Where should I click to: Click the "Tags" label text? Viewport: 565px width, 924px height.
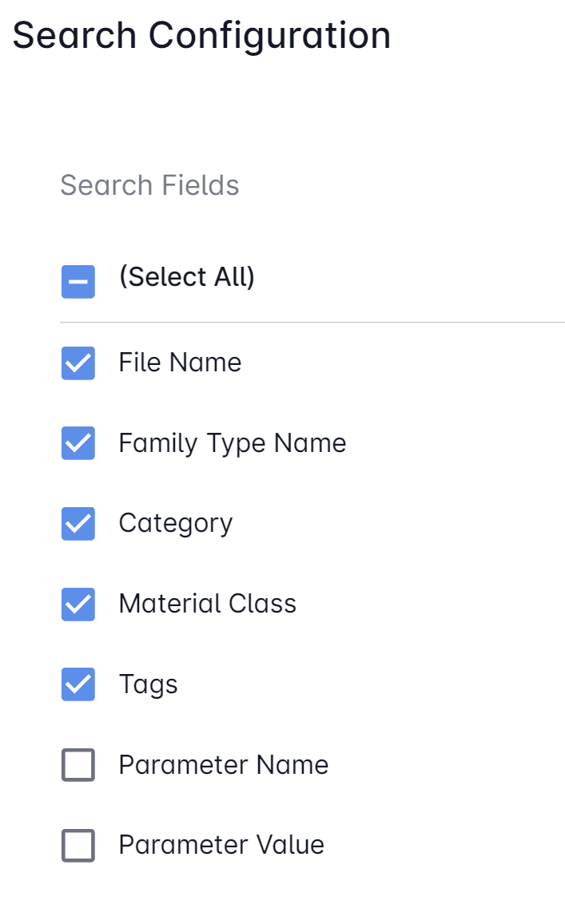click(x=148, y=684)
